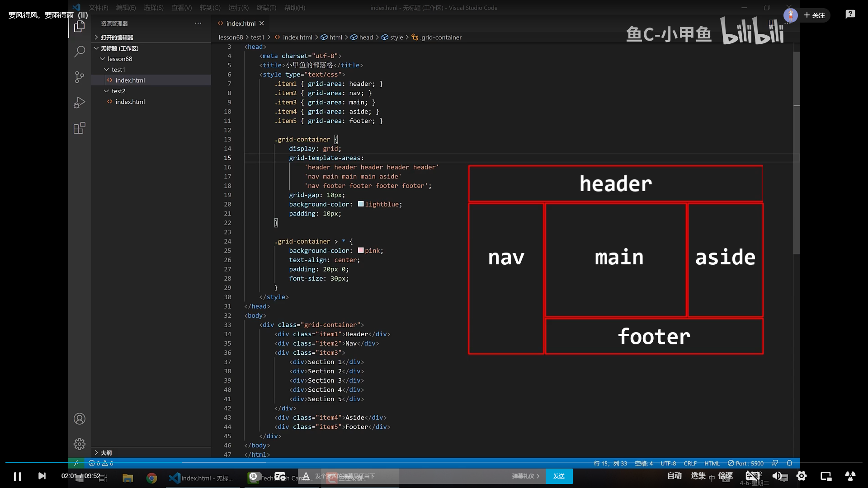Select the index.html editor tab
Image resolution: width=868 pixels, height=488 pixels.
click(x=241, y=23)
